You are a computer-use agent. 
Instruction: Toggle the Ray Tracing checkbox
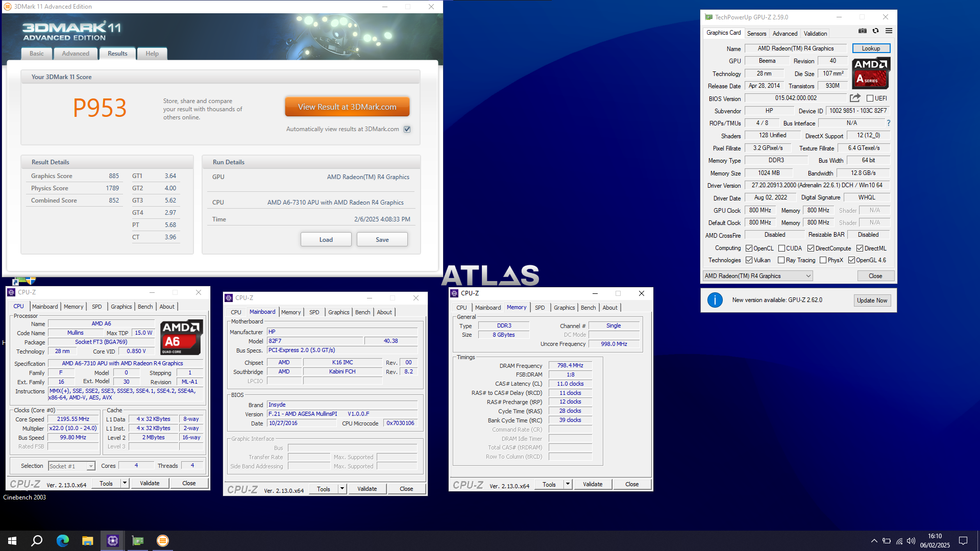[x=781, y=260]
